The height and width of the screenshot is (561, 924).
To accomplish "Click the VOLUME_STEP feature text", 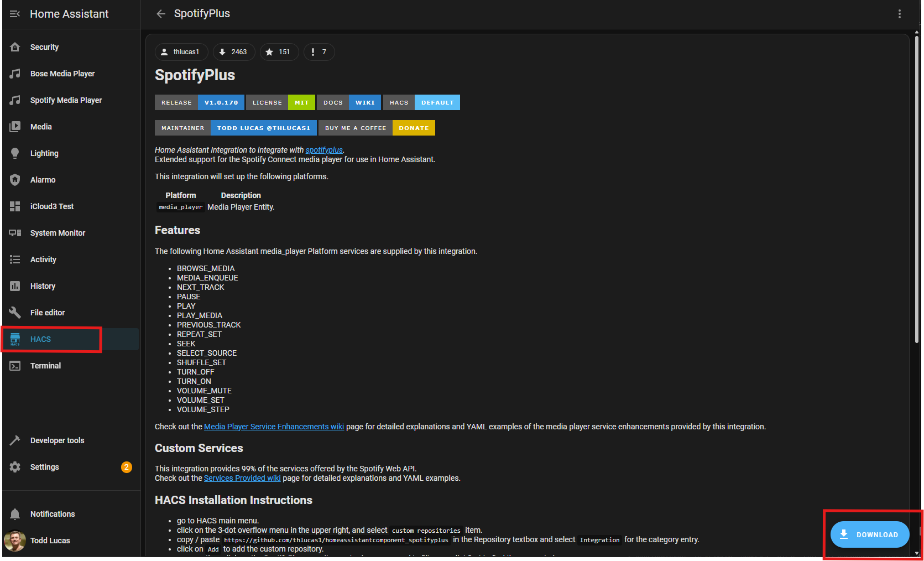I will coord(203,409).
